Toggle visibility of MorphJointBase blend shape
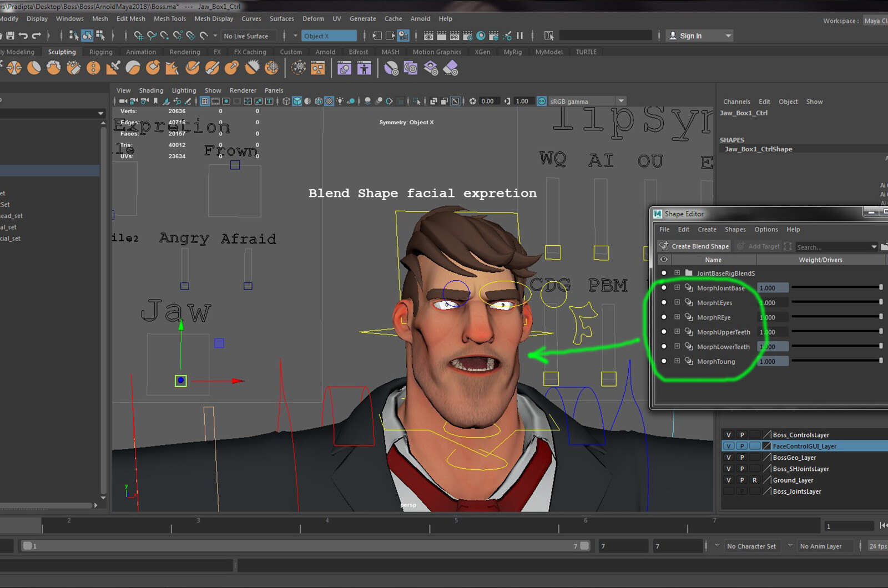This screenshot has height=588, width=888. pyautogui.click(x=664, y=287)
